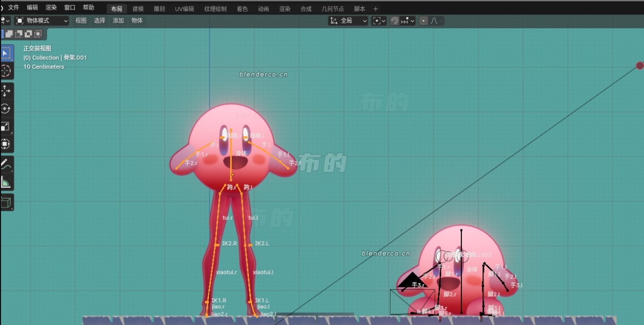This screenshot has height=325, width=644.
Task: Click the 跨.r hip bone label
Action: (231, 187)
